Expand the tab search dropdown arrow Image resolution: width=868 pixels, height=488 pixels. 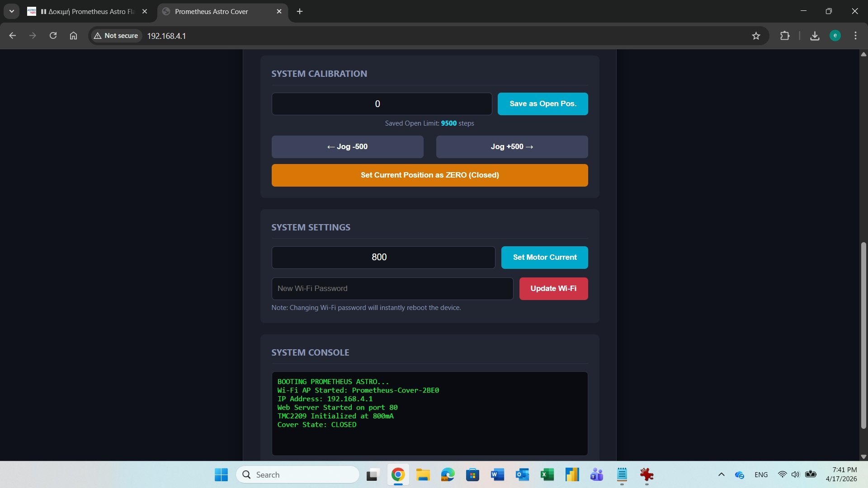coord(12,11)
